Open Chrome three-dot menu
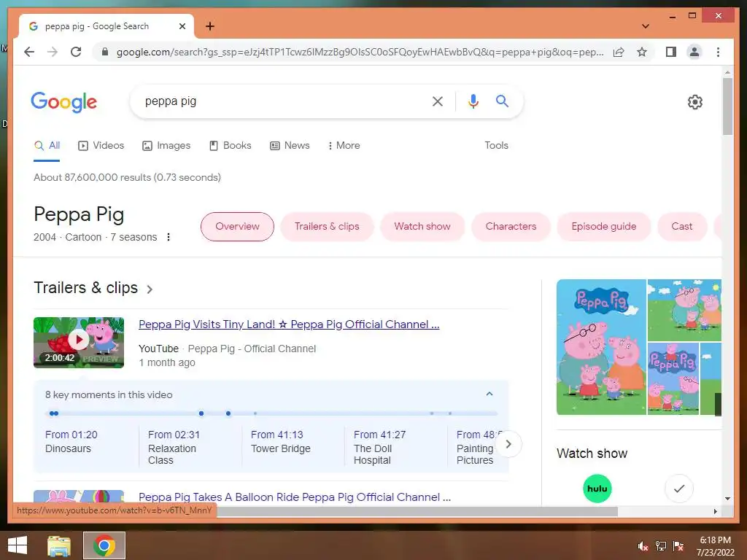Screen dimensions: 747x560 pos(718,52)
